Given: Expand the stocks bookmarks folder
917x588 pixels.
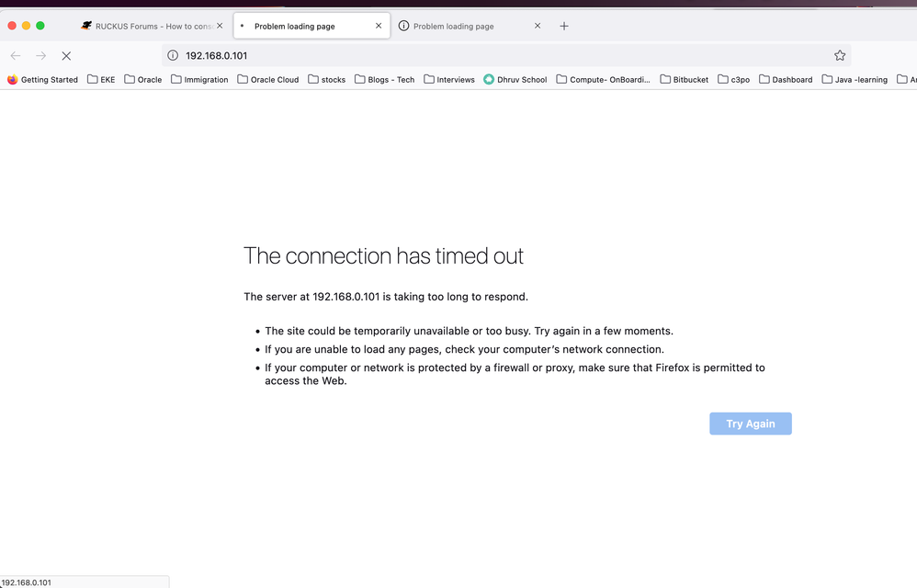Looking at the screenshot, I should coord(326,80).
